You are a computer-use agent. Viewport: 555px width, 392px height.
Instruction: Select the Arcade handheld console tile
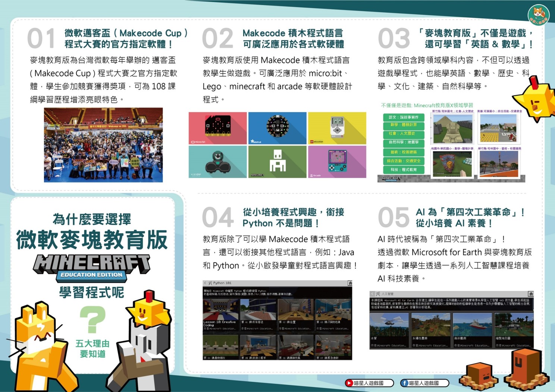pyautogui.click(x=337, y=162)
